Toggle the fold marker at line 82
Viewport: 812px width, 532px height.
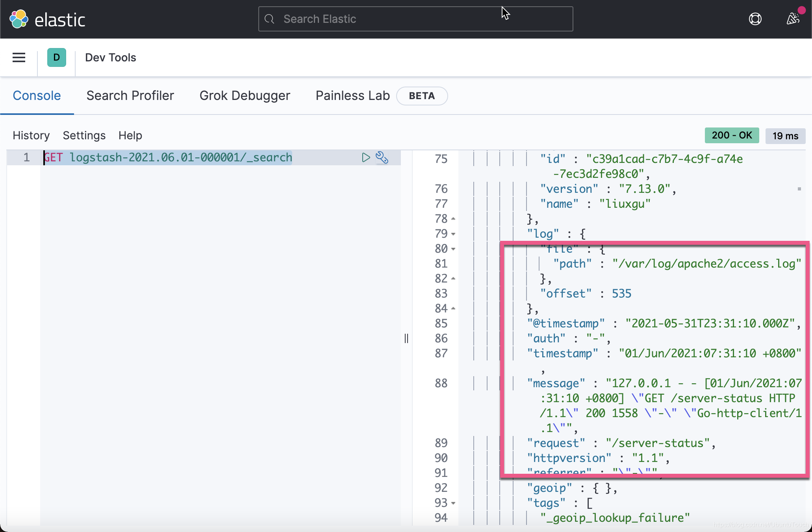click(453, 279)
